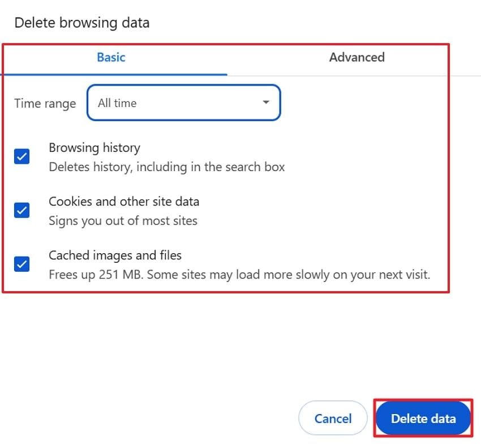
Task: Click 'Deletes history, including in the search box' text
Action: 166,167
